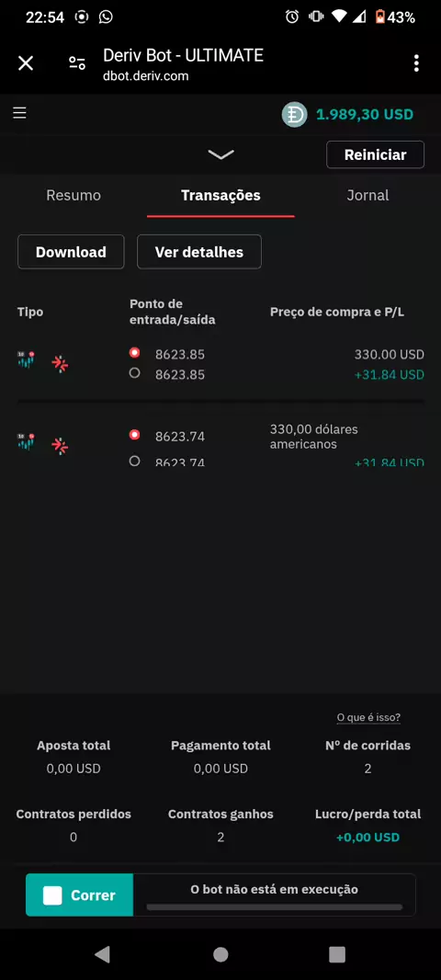Screen dimensions: 441x980
Task: Click the bot execution progress bar
Action: point(274,906)
